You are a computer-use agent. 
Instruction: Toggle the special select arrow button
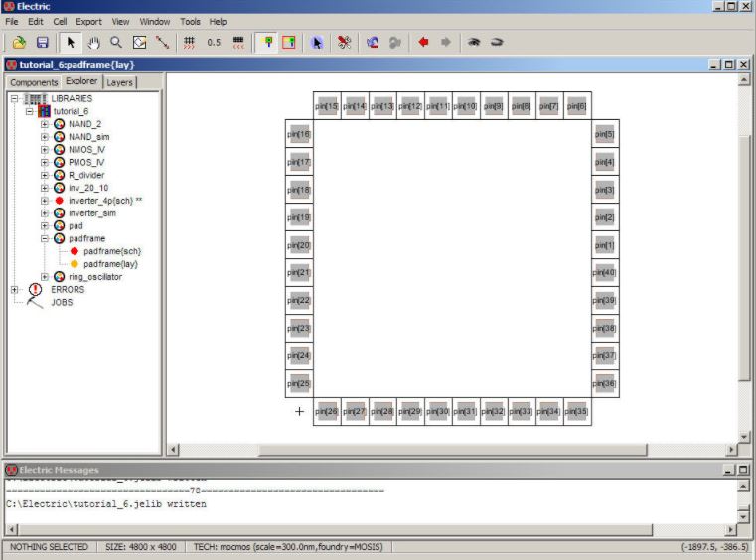point(317,43)
